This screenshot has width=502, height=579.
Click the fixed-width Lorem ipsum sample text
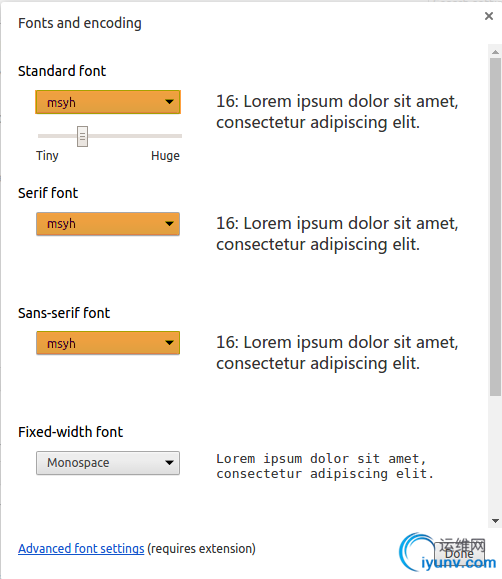(x=325, y=466)
